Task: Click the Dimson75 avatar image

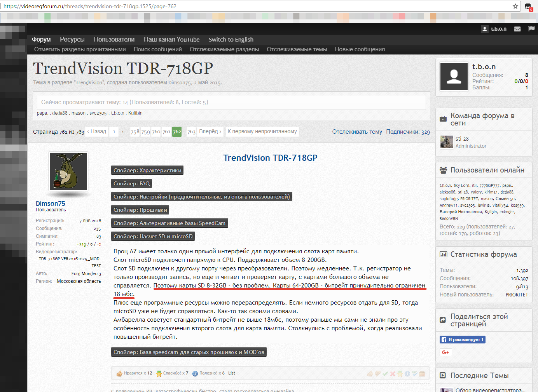Action: tap(68, 171)
